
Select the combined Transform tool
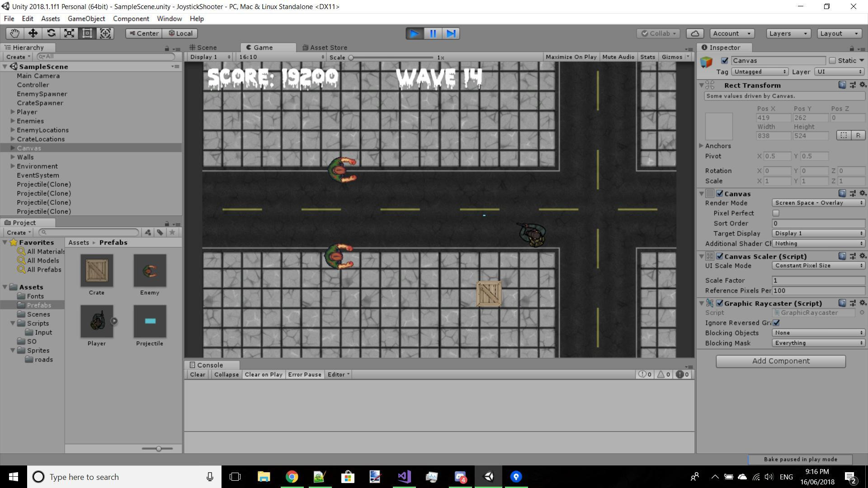point(105,33)
